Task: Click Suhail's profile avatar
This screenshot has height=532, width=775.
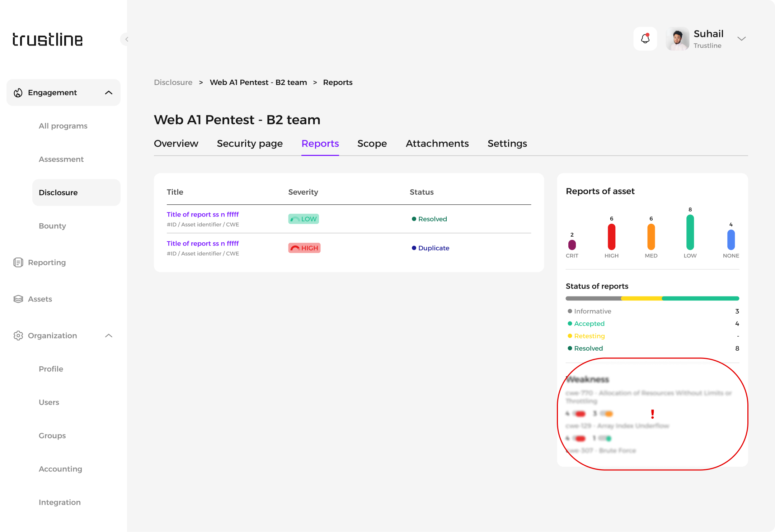Action: point(677,39)
